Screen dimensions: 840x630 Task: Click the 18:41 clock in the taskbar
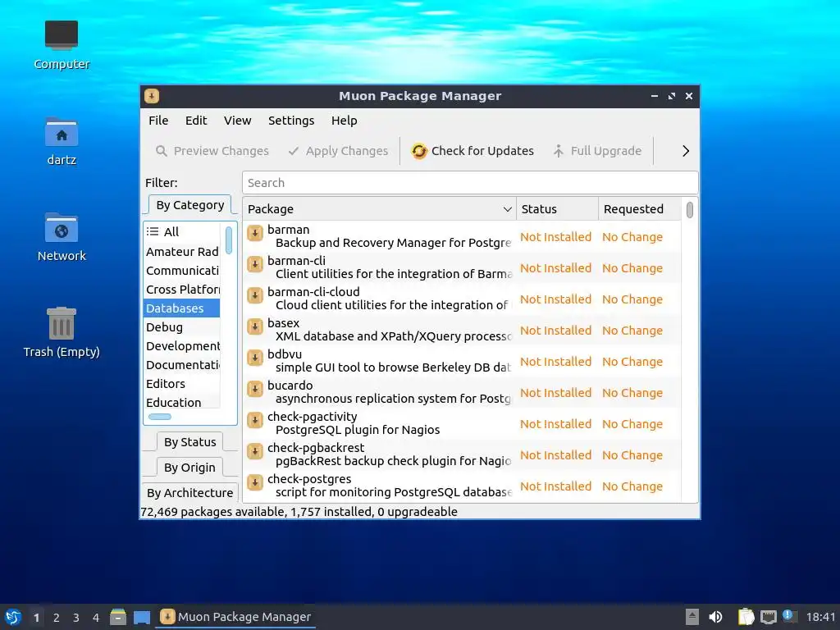[820, 617]
